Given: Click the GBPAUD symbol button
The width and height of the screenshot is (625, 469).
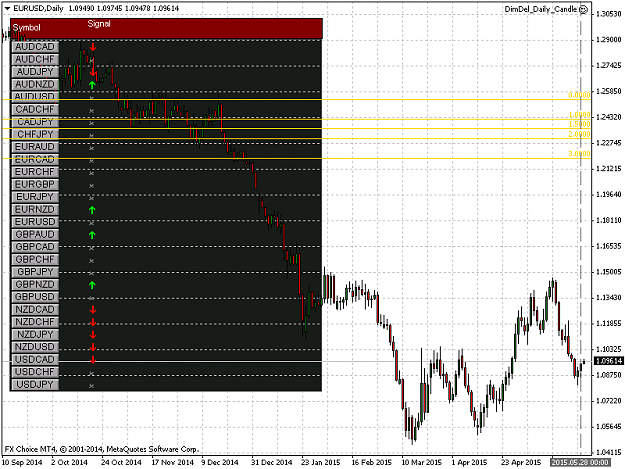Looking at the screenshot, I should (x=35, y=234).
